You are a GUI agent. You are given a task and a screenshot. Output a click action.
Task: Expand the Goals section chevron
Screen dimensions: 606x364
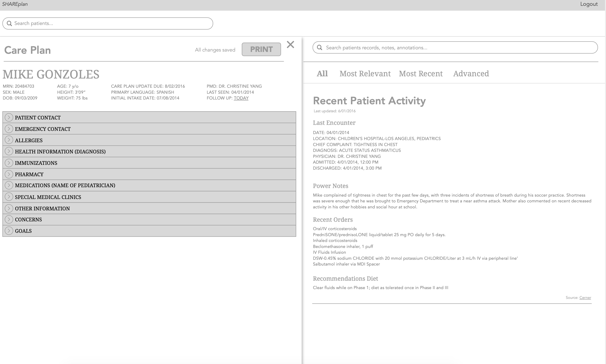tap(9, 231)
